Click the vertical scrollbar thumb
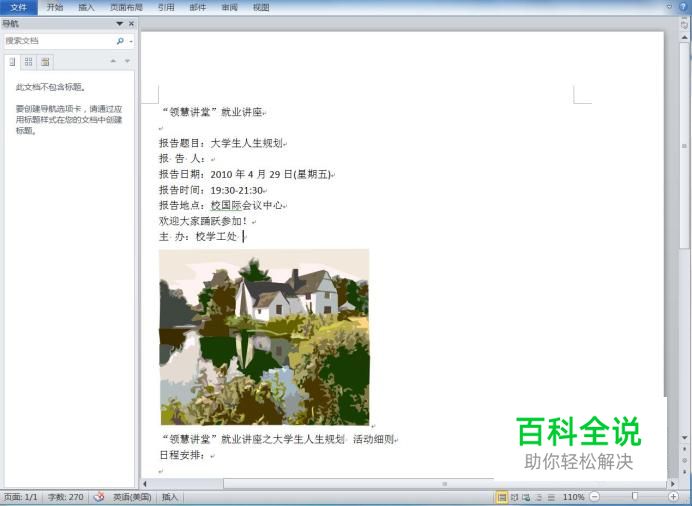This screenshot has height=506, width=692. 684,146
